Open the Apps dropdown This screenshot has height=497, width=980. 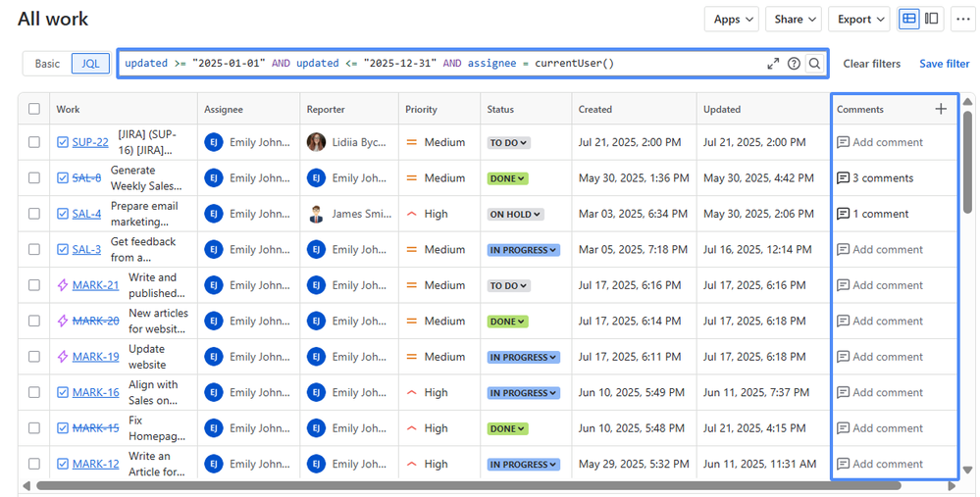[732, 19]
